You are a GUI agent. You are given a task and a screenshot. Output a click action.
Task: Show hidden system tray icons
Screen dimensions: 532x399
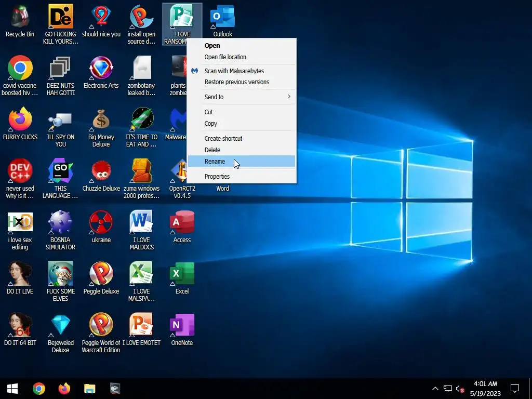435,389
